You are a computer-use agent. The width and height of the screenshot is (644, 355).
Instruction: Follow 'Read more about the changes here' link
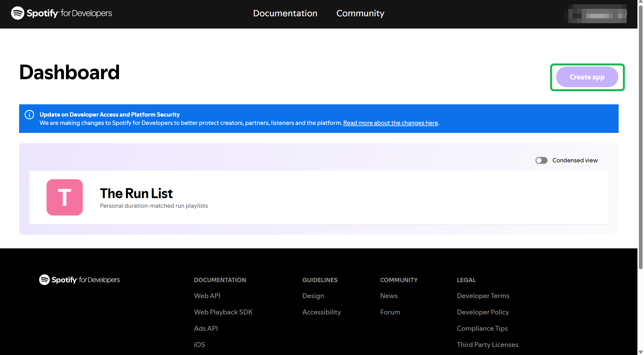[391, 123]
